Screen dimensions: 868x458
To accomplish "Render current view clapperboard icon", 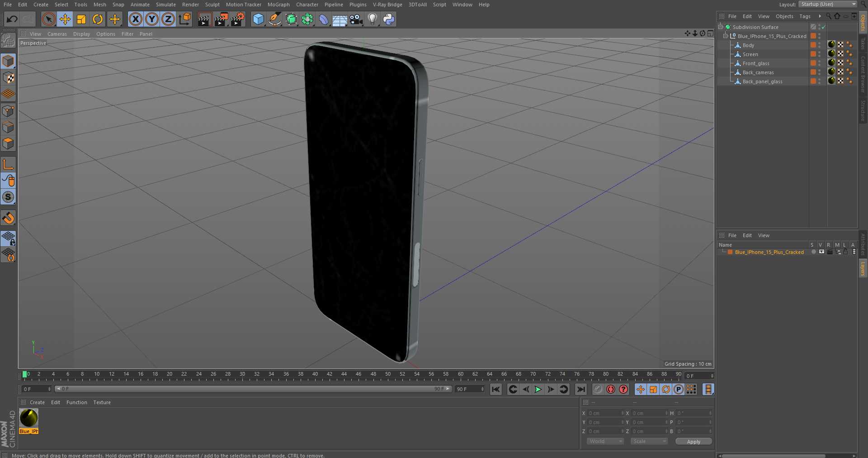I will click(x=204, y=19).
